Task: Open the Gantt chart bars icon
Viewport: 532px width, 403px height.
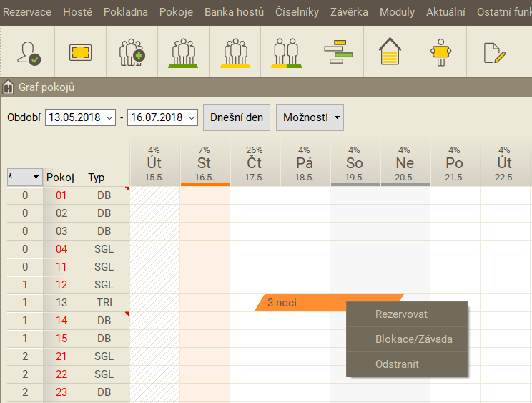Action: point(338,52)
